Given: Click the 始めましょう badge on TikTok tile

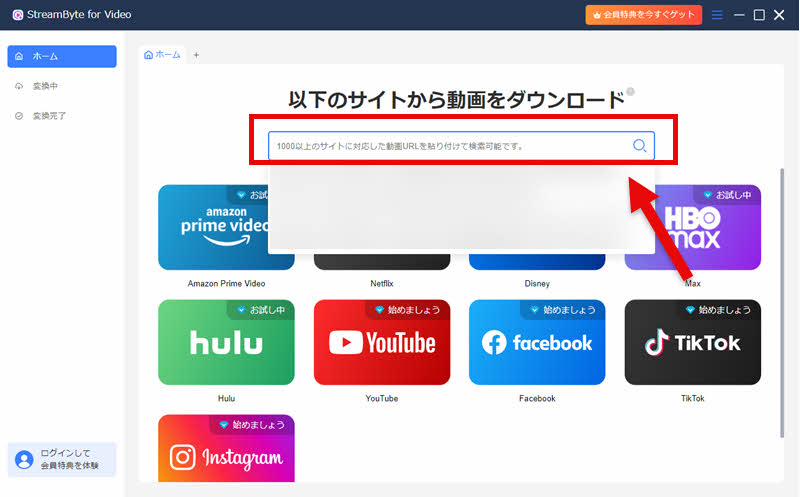Looking at the screenshot, I should pos(718,310).
